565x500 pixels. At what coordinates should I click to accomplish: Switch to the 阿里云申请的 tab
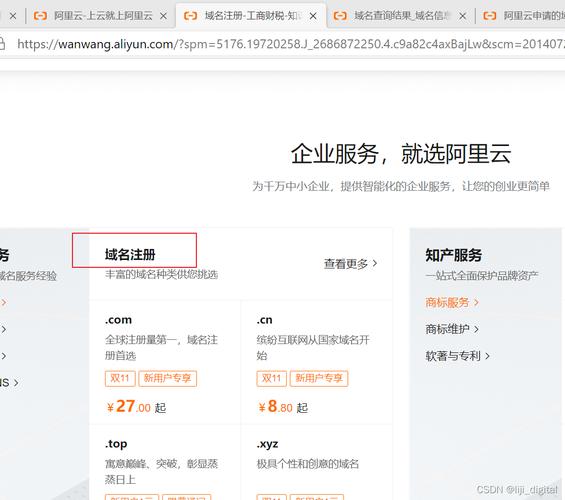point(523,16)
